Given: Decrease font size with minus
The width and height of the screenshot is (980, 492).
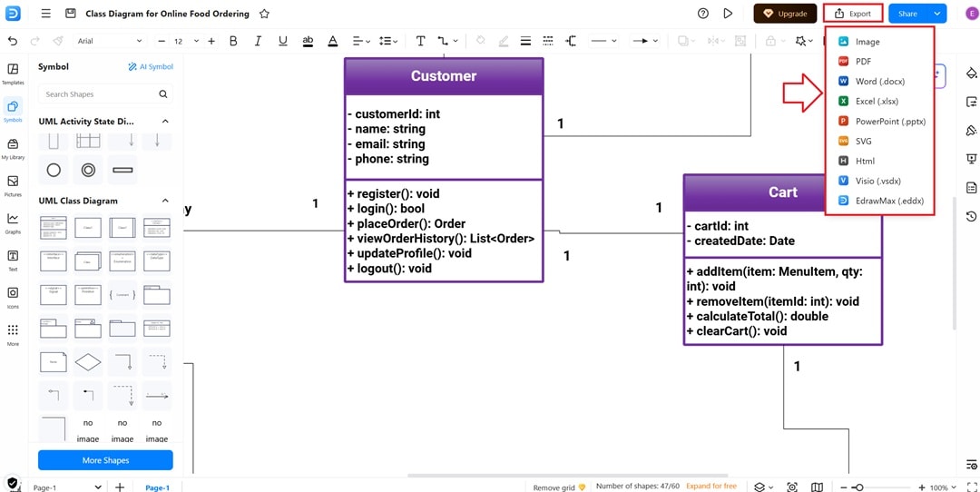Looking at the screenshot, I should pos(162,41).
